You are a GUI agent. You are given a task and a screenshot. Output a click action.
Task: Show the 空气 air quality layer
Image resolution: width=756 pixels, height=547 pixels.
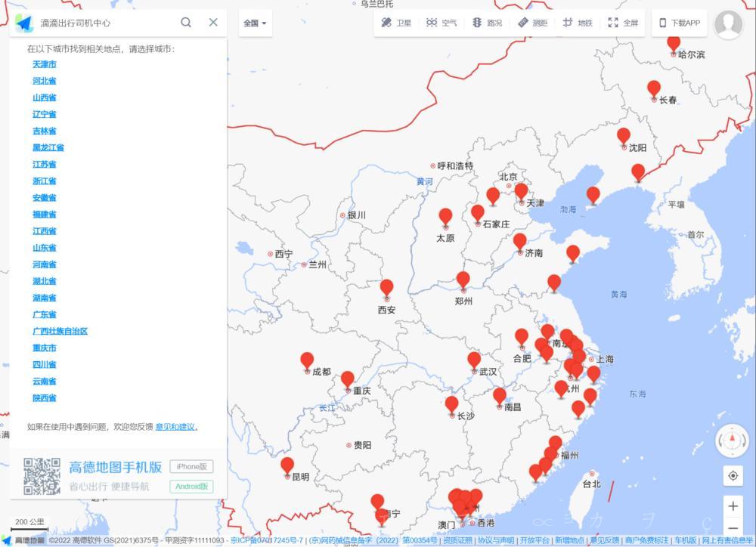[x=441, y=23]
